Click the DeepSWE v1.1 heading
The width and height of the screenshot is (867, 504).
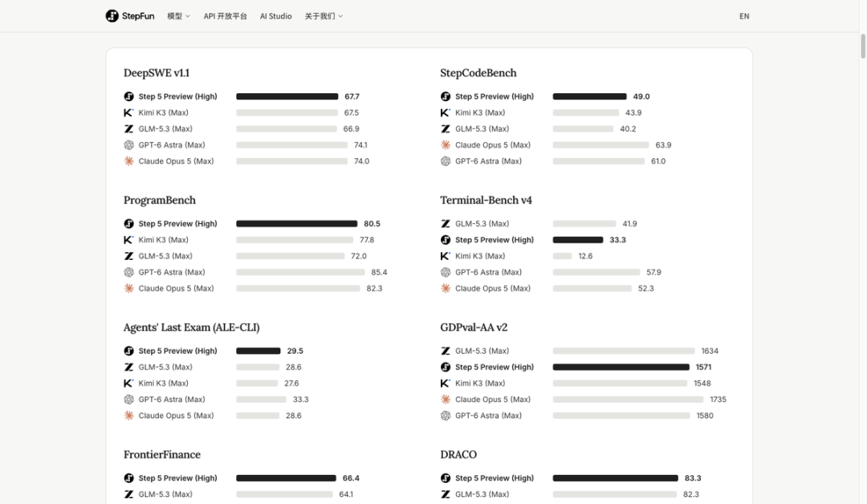coord(157,73)
